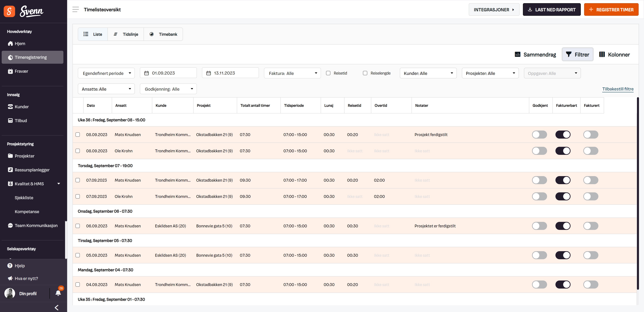Toggle Fakturert for 07.09.2023 Mats Knudsen

[x=591, y=180]
